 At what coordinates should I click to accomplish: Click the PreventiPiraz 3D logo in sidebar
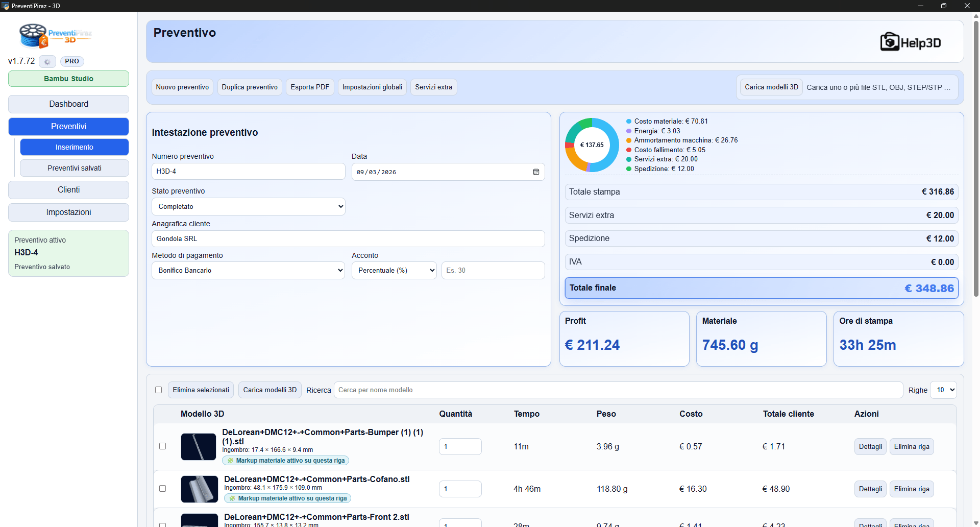pyautogui.click(x=55, y=36)
